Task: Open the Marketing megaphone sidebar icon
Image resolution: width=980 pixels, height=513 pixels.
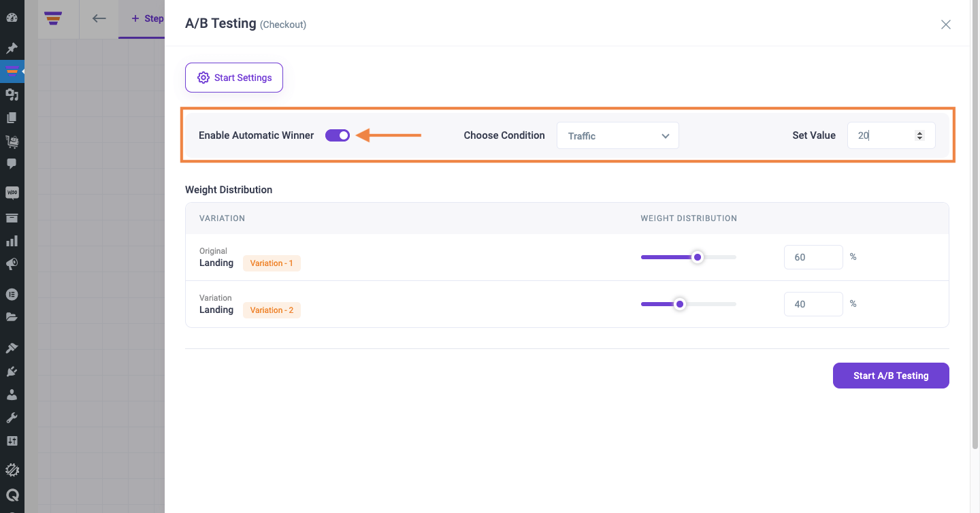Action: 12,264
